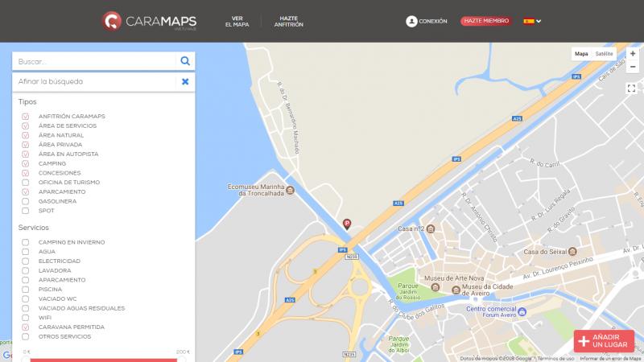This screenshot has width=644, height=362.
Task: Zoom out on the map
Action: [632, 68]
